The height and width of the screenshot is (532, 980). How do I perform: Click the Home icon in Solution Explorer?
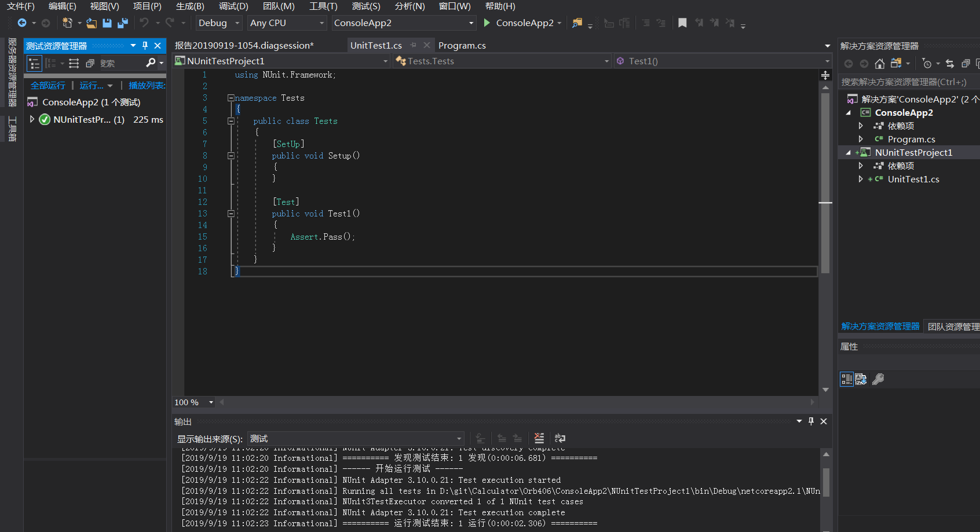(x=880, y=64)
